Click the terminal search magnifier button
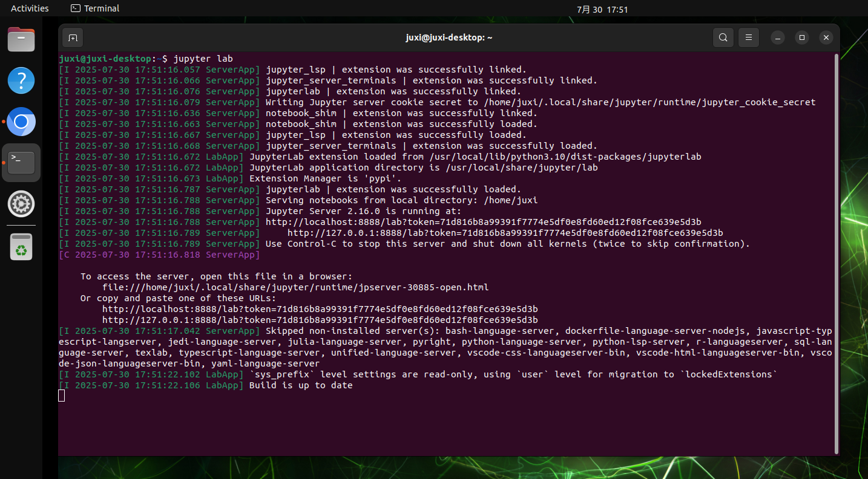 723,37
